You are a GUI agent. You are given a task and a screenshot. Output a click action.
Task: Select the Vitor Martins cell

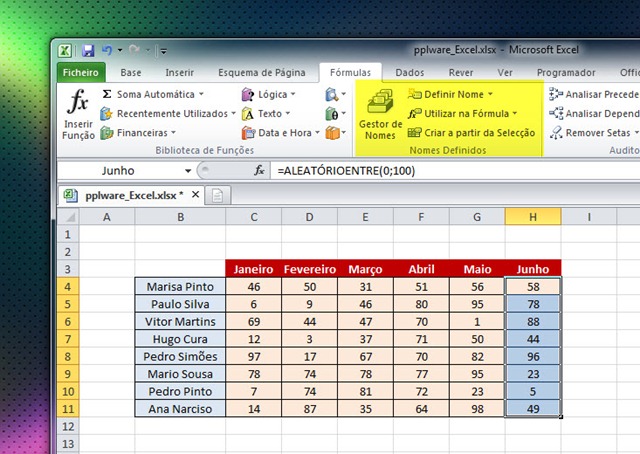(x=180, y=322)
